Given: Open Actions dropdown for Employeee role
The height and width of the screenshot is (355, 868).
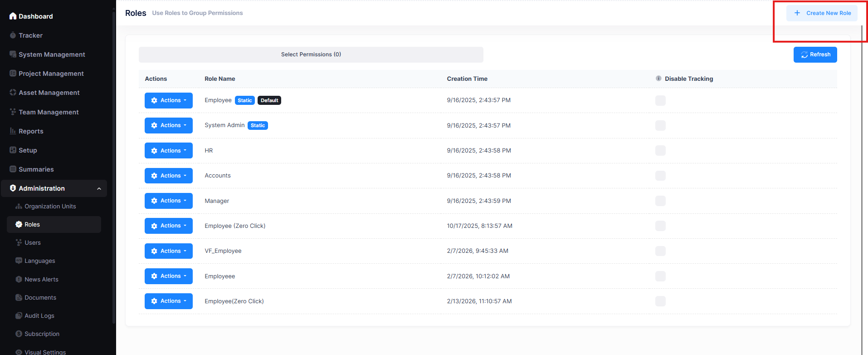Looking at the screenshot, I should pos(169,276).
